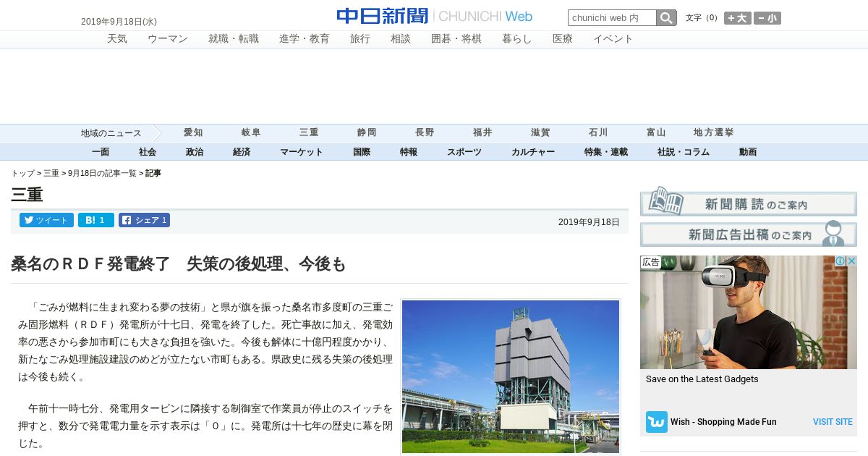Select 福井 regional news
The image size is (868, 456).
tap(482, 133)
